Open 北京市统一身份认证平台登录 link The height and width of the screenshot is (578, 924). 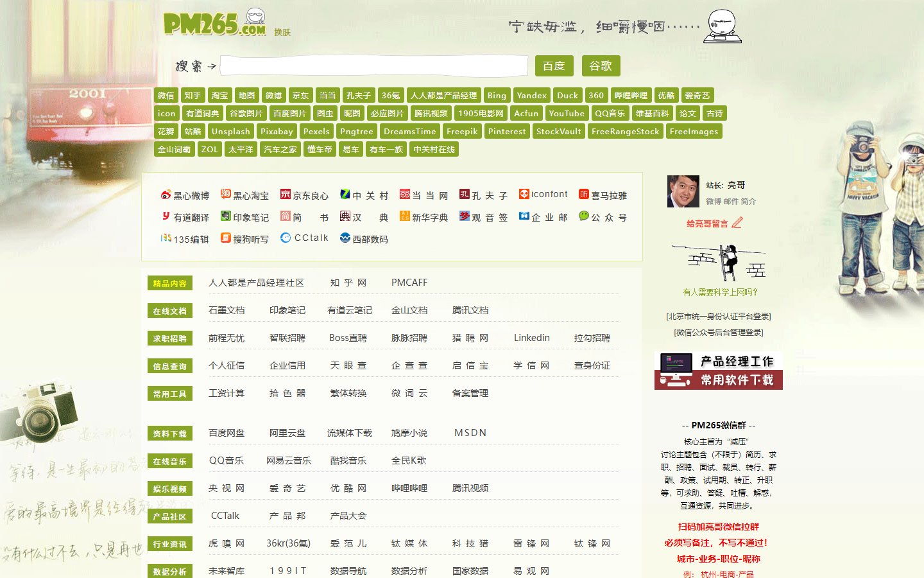tap(719, 316)
